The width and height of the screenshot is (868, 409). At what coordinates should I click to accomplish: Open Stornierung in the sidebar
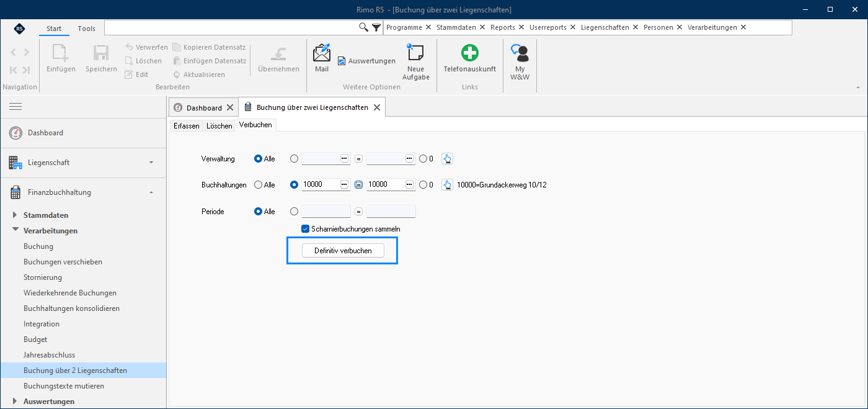point(43,277)
